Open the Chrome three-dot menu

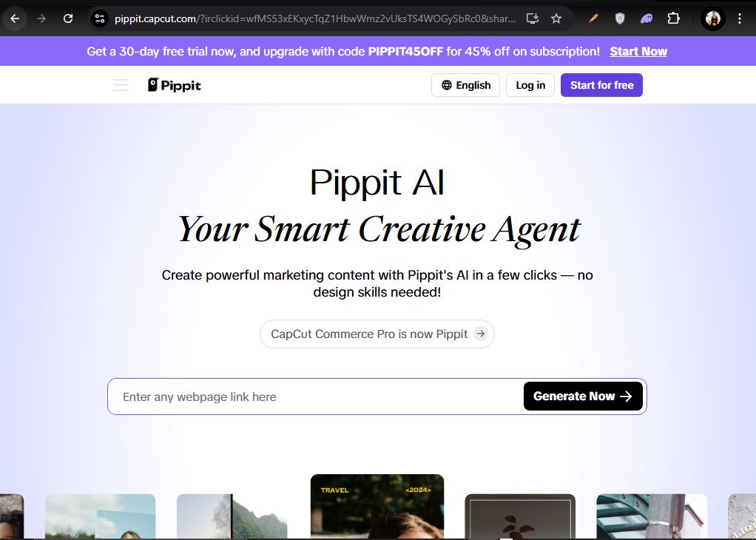(x=740, y=18)
